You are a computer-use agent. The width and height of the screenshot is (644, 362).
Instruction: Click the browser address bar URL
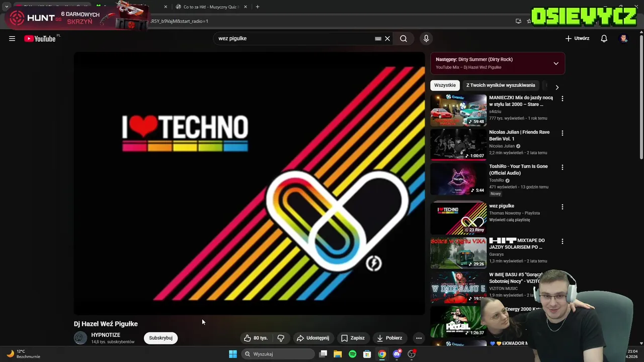179,21
